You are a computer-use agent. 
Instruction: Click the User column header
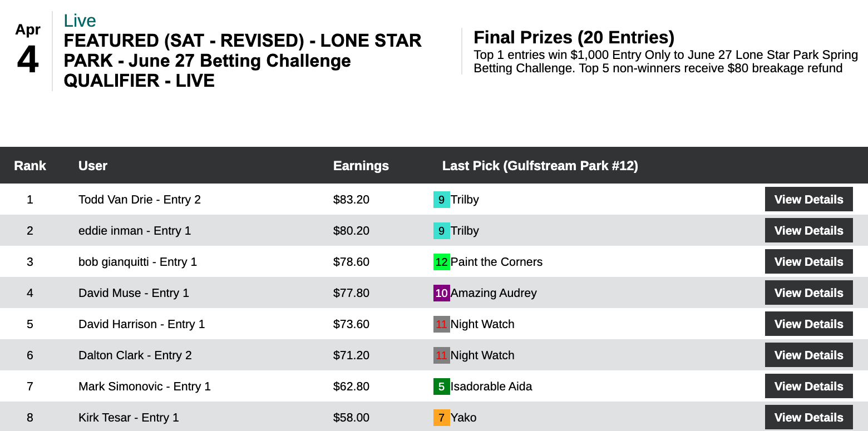pyautogui.click(x=93, y=166)
